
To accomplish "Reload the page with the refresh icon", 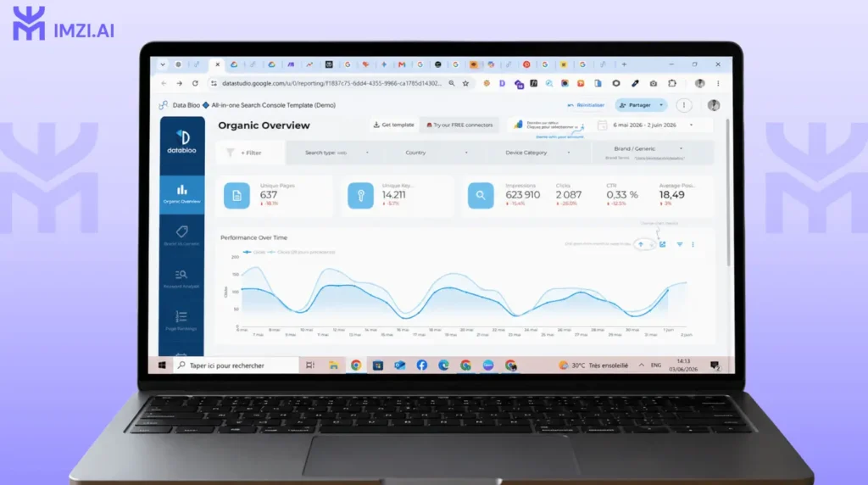I will click(195, 84).
